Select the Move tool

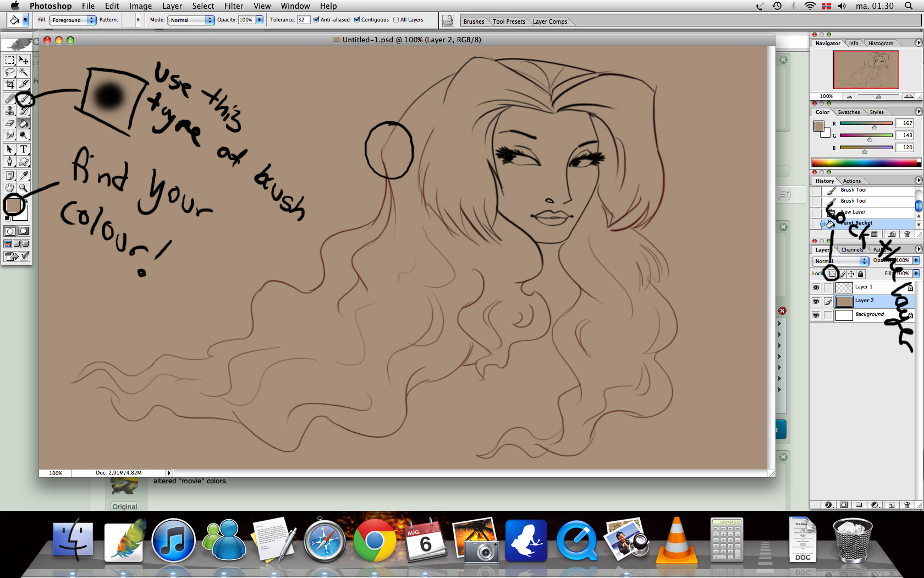24,60
